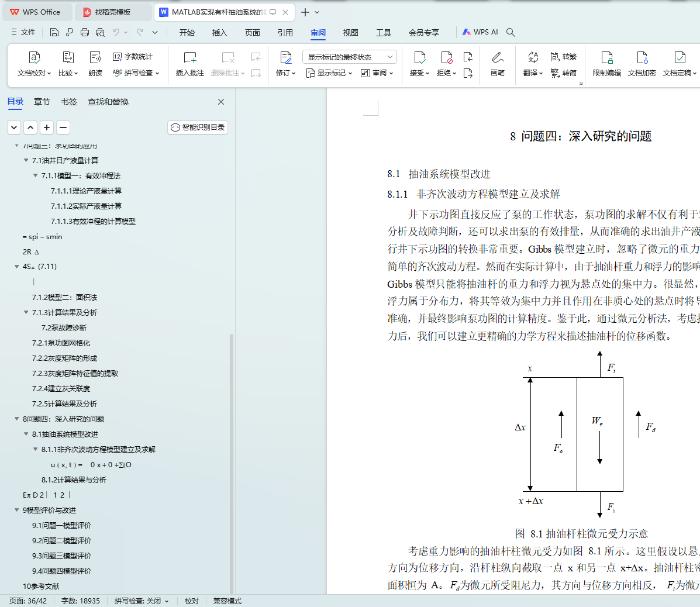Convert text with 转简 button
This screenshot has height=607, width=700.
point(563,73)
